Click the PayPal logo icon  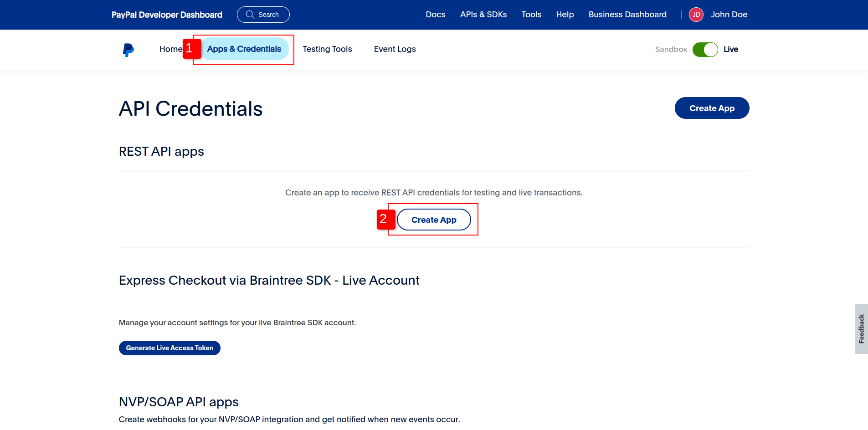[128, 50]
